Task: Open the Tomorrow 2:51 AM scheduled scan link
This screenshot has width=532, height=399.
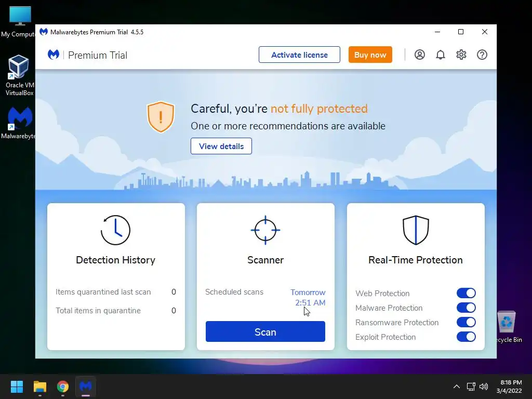Action: pyautogui.click(x=308, y=298)
